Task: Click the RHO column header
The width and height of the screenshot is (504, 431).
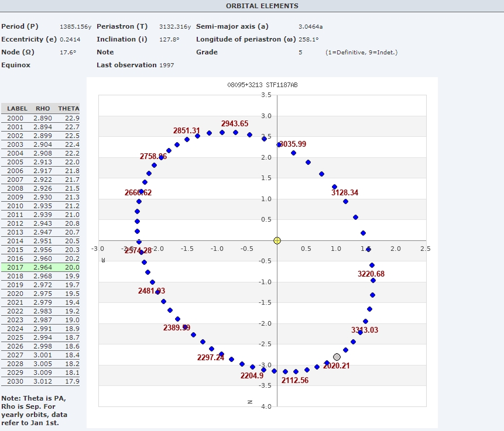Action: click(x=43, y=109)
